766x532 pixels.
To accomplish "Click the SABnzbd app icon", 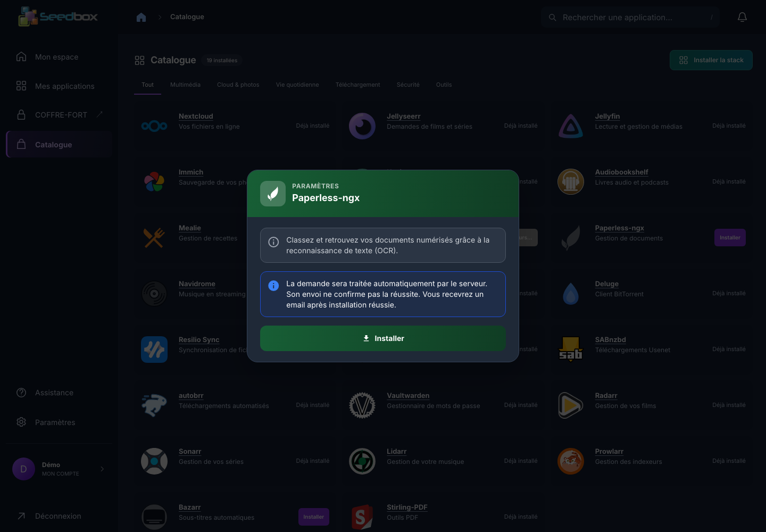I will pyautogui.click(x=571, y=350).
